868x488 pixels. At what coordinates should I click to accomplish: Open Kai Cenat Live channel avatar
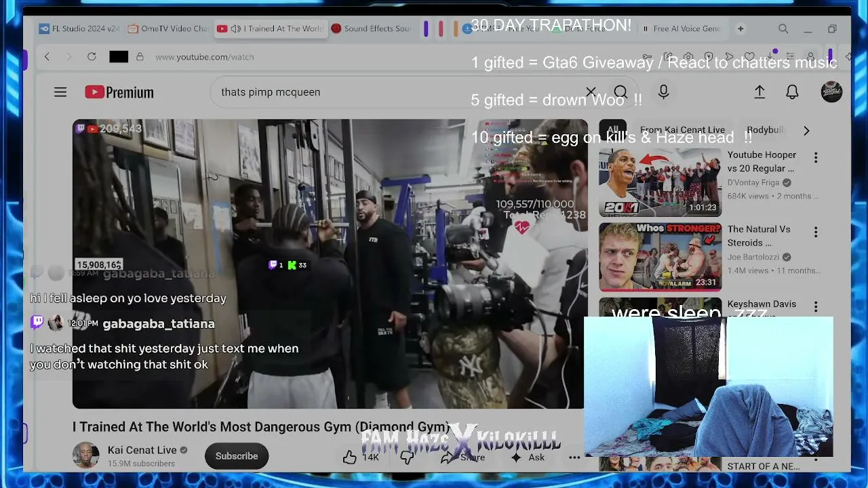[85, 456]
